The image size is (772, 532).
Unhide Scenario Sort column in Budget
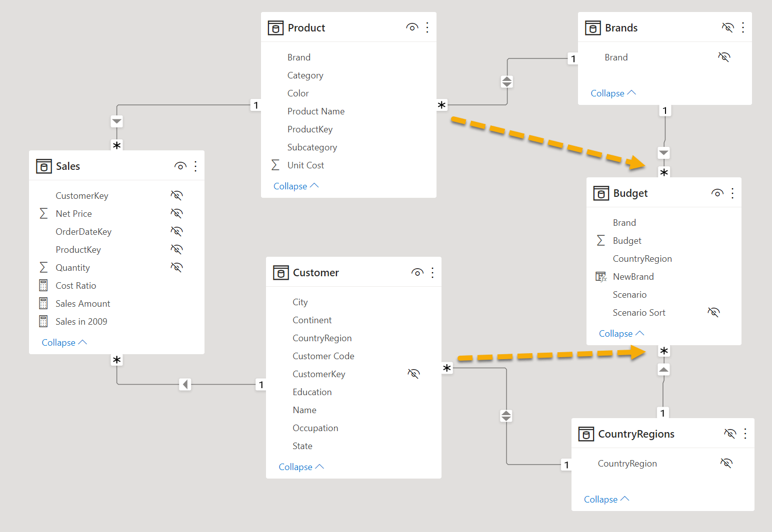[x=713, y=312]
